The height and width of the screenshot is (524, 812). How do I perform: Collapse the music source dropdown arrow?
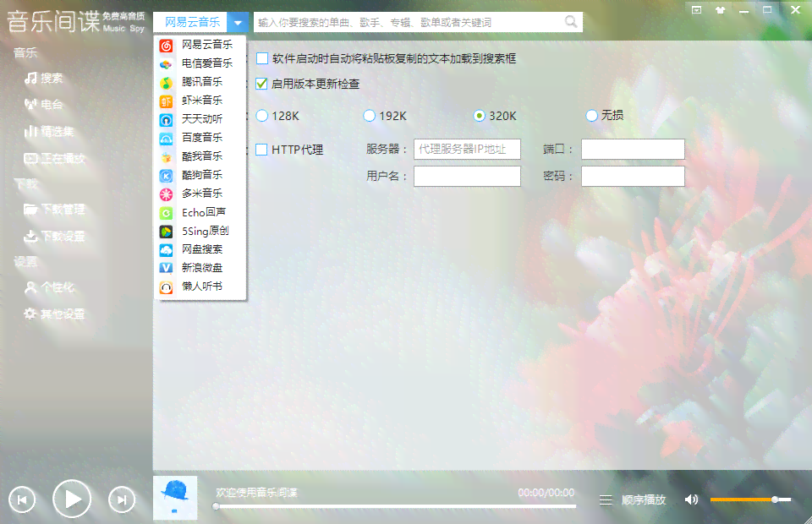tap(238, 23)
